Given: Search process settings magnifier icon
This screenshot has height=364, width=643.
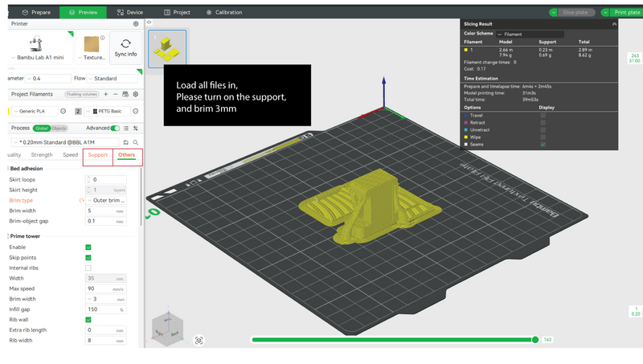Looking at the screenshot, I should [x=136, y=142].
